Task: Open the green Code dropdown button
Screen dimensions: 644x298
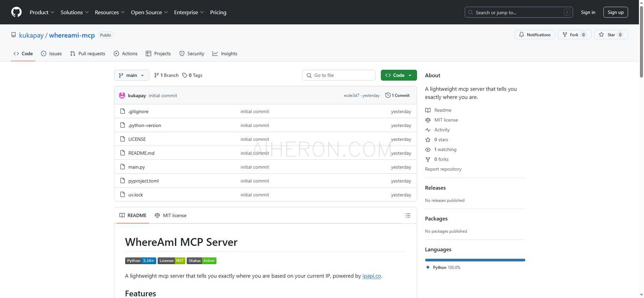Action: pyautogui.click(x=399, y=75)
